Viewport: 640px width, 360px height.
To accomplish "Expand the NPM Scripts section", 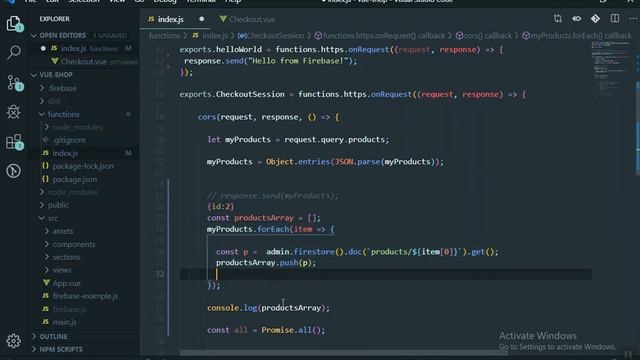I will click(61, 349).
